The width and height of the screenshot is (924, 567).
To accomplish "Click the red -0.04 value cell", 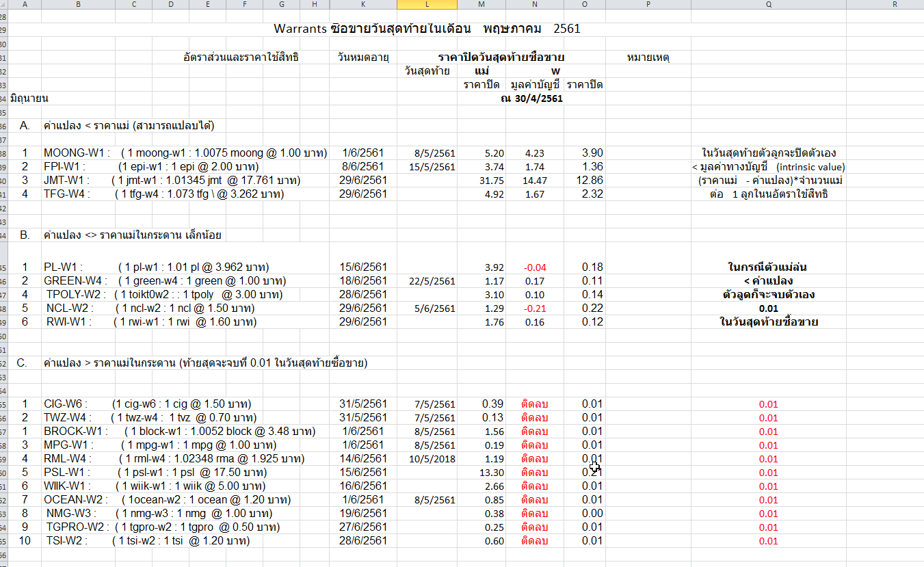I will point(533,267).
